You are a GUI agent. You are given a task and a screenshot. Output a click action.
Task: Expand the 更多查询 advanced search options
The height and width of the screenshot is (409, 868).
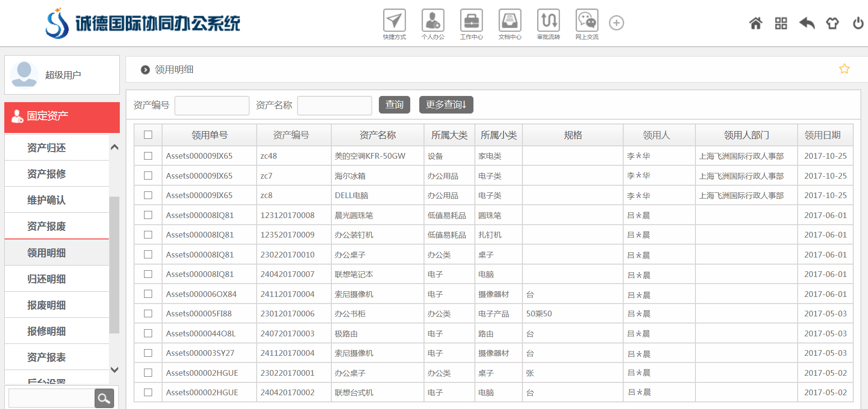[446, 105]
